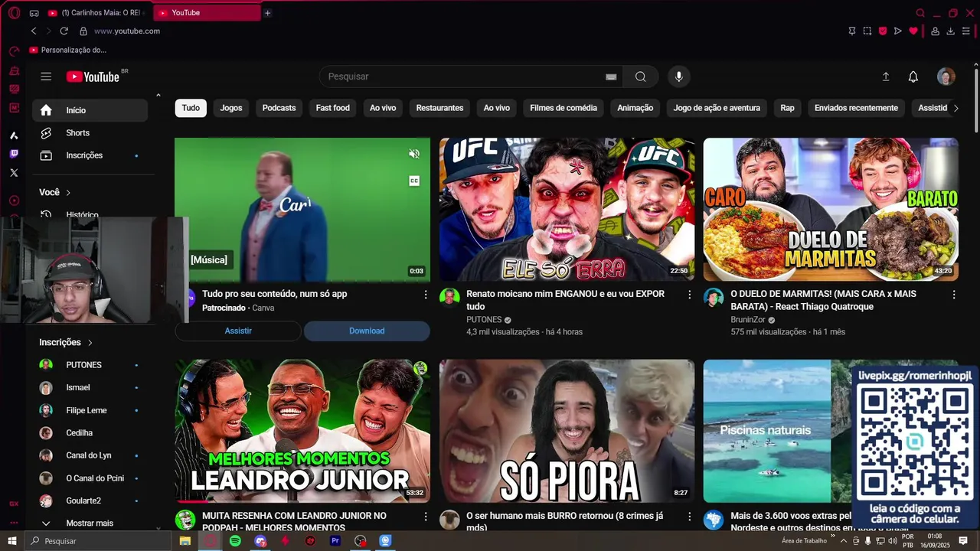Open the account avatar menu

click(946, 77)
